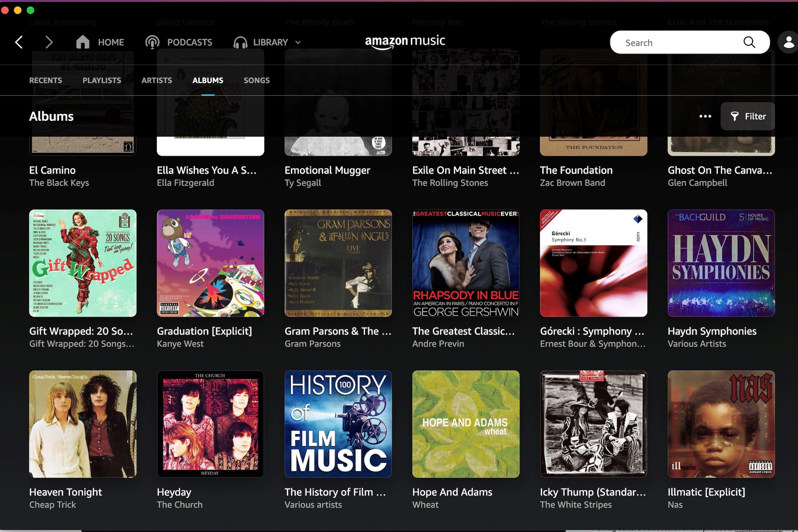Click the search magnifier icon
Viewport: 798px width, 532px height.
click(x=749, y=42)
